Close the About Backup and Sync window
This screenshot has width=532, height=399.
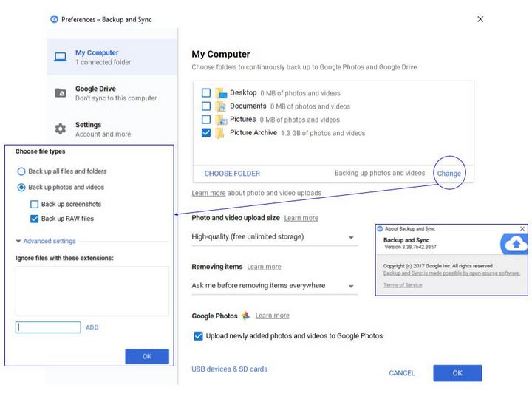click(522, 228)
